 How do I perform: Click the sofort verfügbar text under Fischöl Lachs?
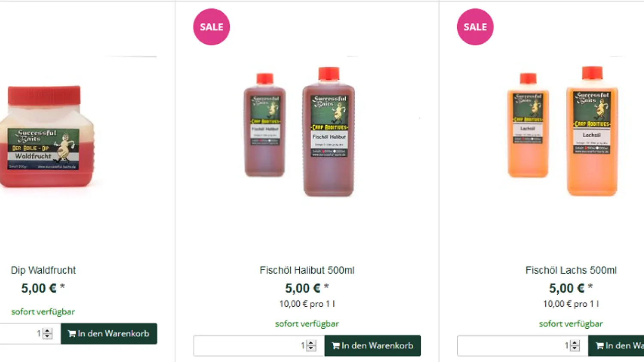571,324
